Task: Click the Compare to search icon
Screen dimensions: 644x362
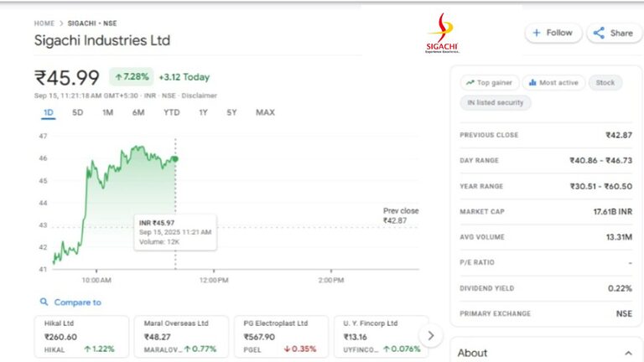Action: click(44, 303)
